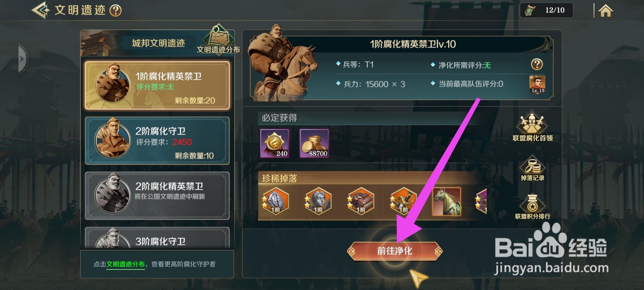Inspect the 240 badge reward
Viewport: 644px width, 290px height.
tap(275, 143)
